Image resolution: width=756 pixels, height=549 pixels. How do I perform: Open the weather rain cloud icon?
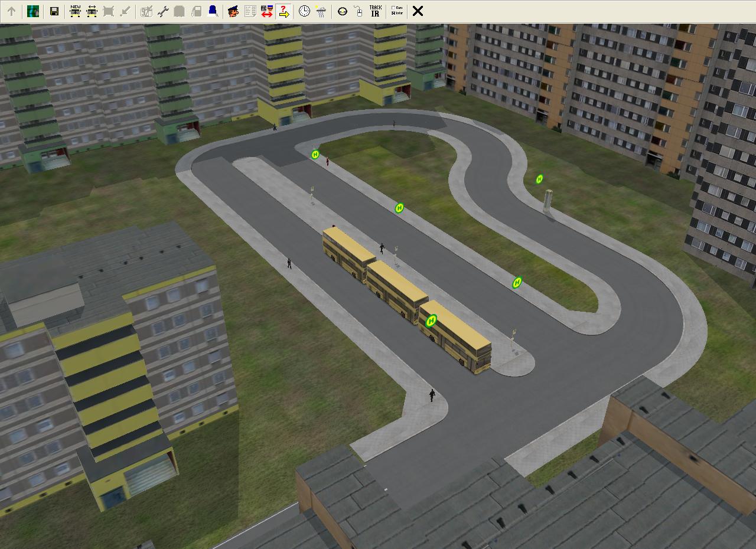(x=321, y=11)
